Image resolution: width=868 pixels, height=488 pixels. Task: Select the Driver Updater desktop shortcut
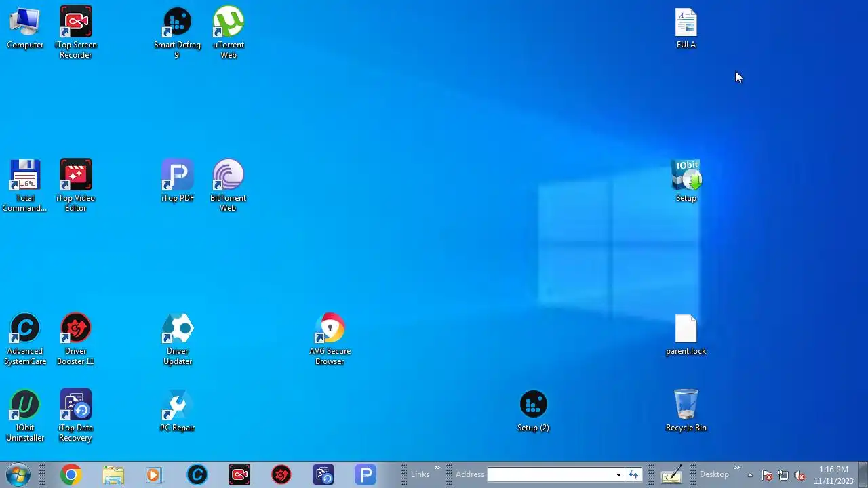177,339
